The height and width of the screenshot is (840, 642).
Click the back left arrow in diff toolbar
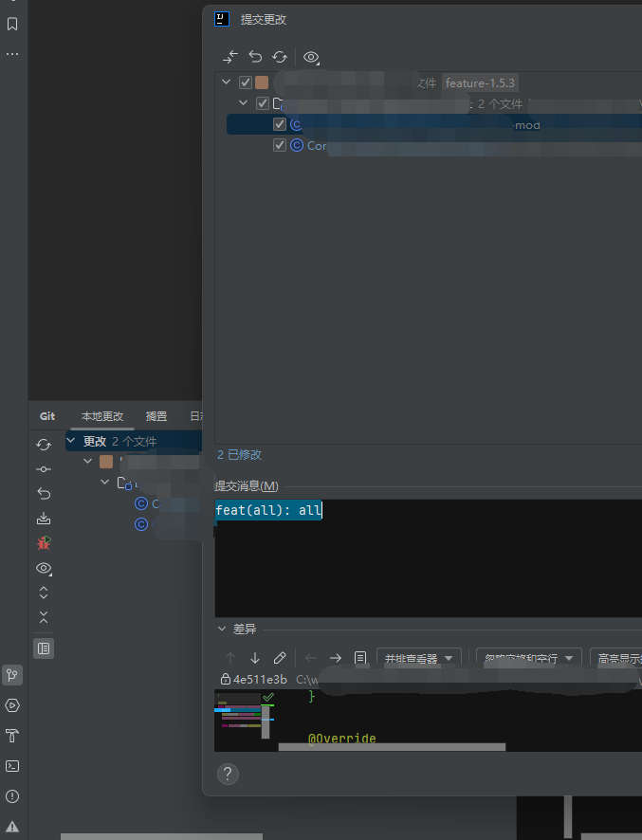click(311, 658)
